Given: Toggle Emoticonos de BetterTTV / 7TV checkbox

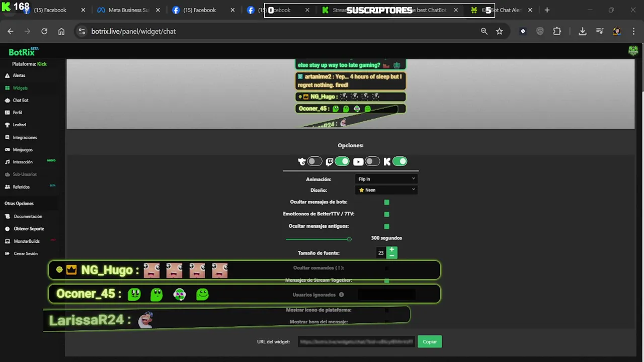Looking at the screenshot, I should (x=386, y=214).
